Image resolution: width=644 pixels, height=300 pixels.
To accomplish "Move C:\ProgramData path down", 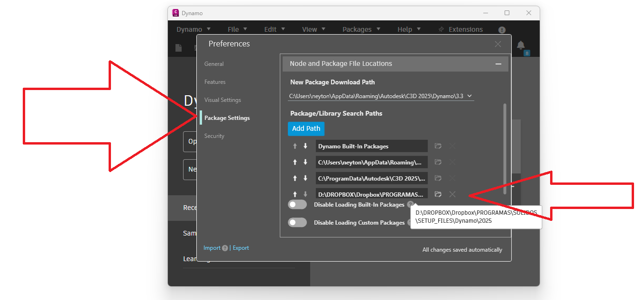I will [305, 178].
